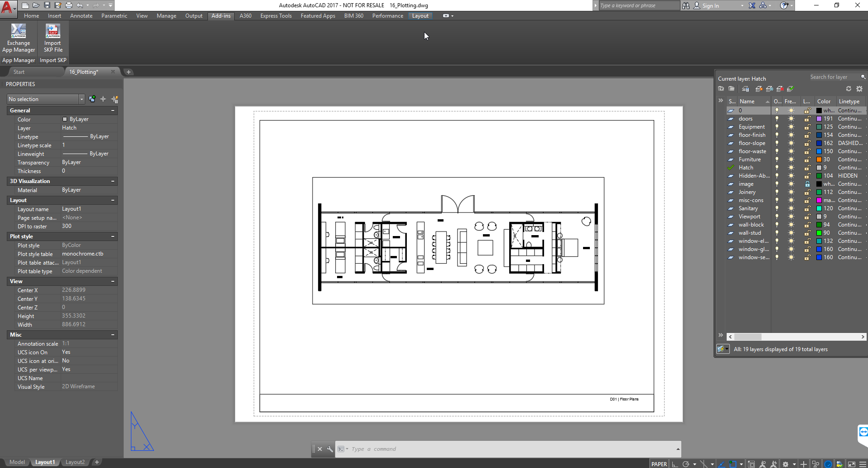Open the polar tracking dropdown in status bar

[694, 464]
